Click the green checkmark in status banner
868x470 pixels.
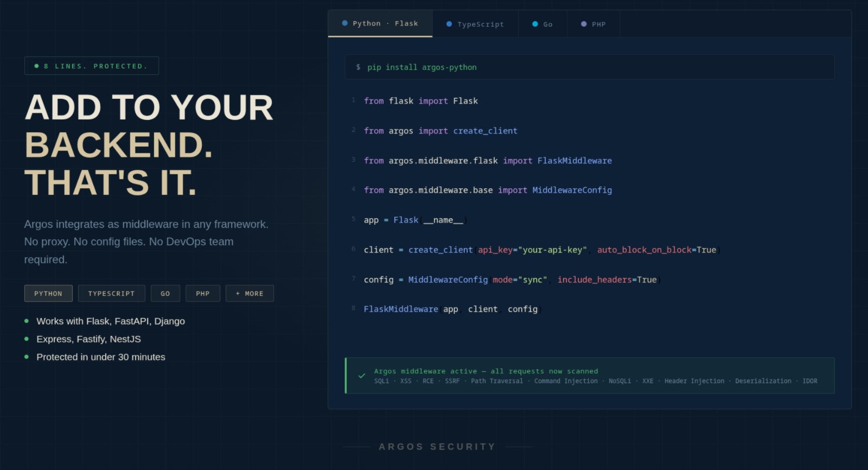point(362,376)
